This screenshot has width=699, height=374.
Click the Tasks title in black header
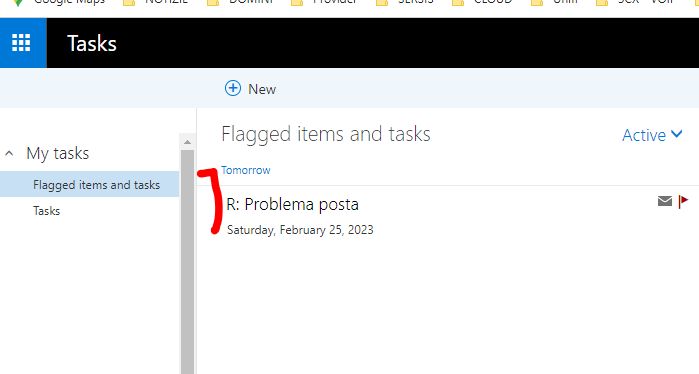tap(92, 44)
